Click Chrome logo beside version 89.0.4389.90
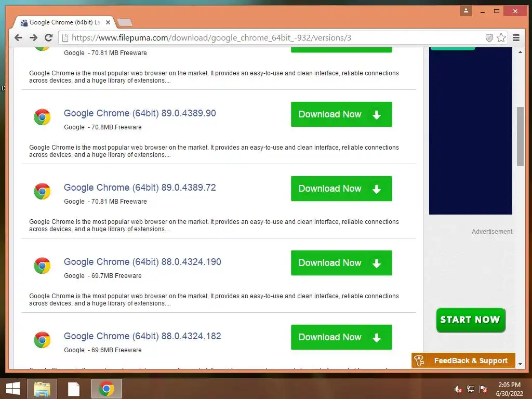Screen dimensions: 532x399 [x=42, y=117]
